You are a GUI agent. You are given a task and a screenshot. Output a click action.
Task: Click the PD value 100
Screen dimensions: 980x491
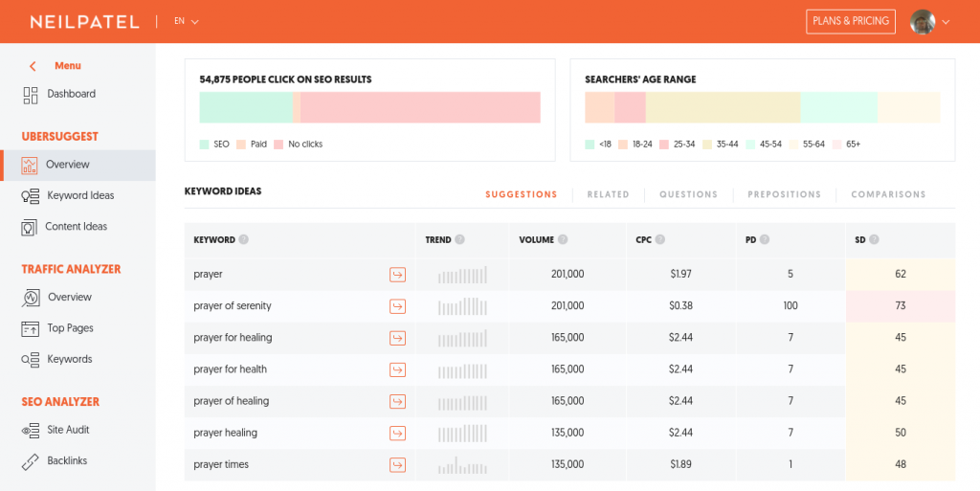tap(790, 305)
